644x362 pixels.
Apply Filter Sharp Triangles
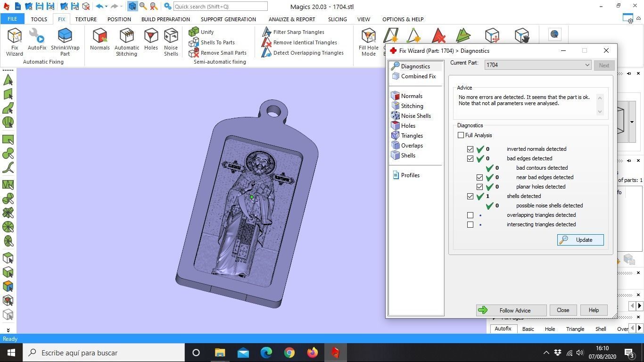click(x=293, y=32)
